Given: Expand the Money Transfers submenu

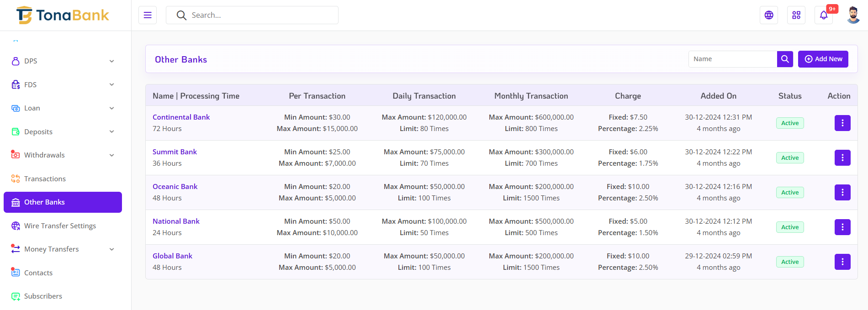Looking at the screenshot, I should coord(63,249).
